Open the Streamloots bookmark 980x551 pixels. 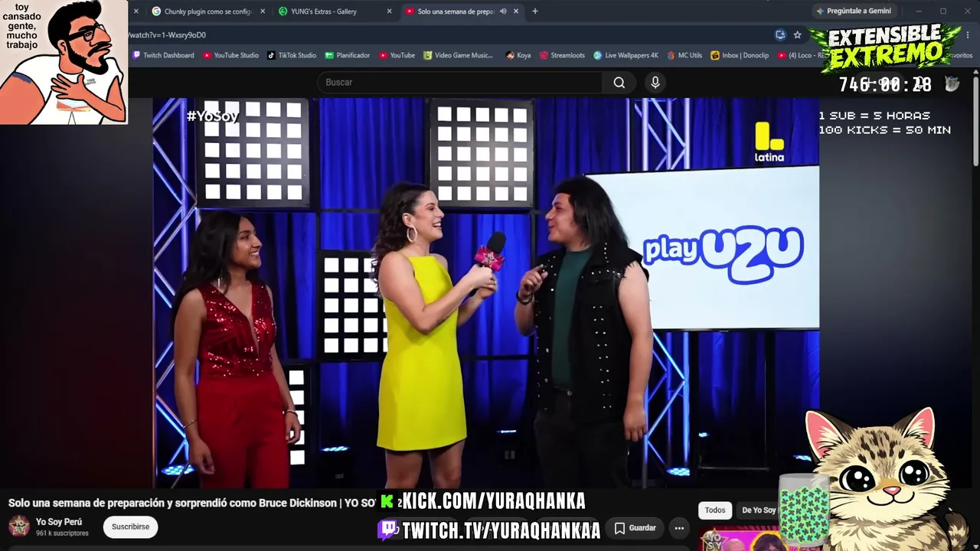[x=562, y=55]
